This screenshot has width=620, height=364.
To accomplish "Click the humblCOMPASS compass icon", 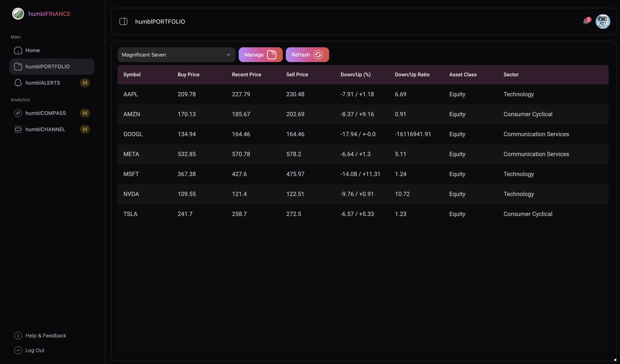I will [18, 113].
